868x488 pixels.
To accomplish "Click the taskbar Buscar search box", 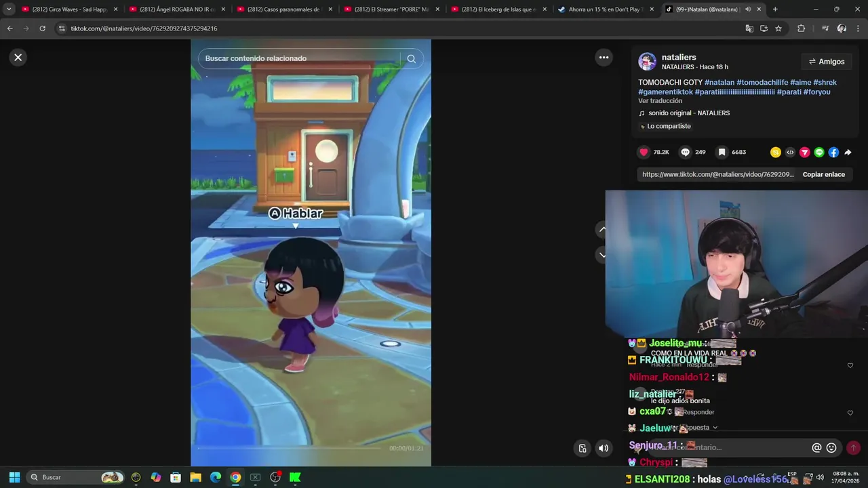I will point(76,477).
